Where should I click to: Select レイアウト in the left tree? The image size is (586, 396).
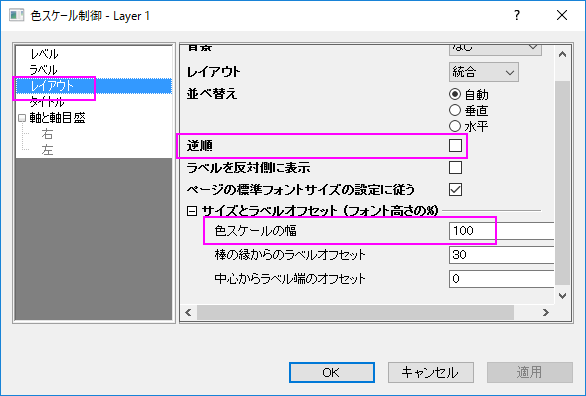click(x=52, y=86)
